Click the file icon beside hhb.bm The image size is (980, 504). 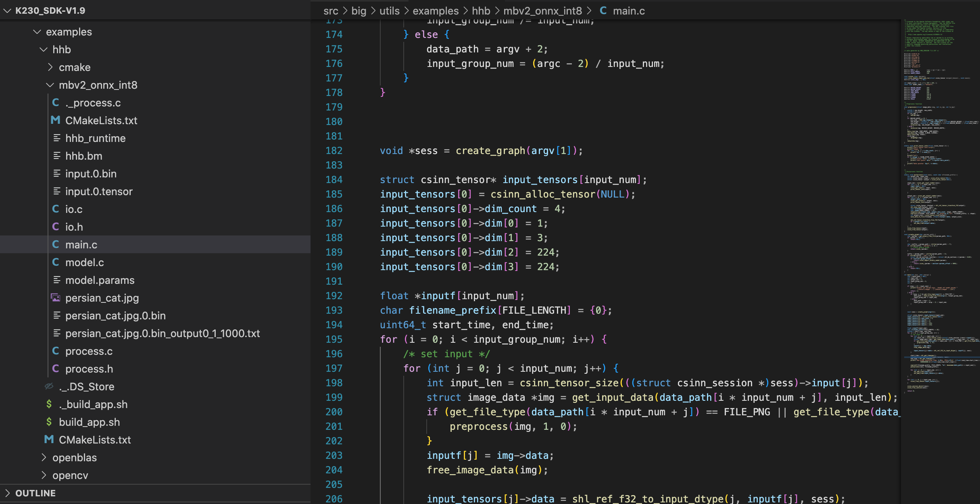pos(57,156)
